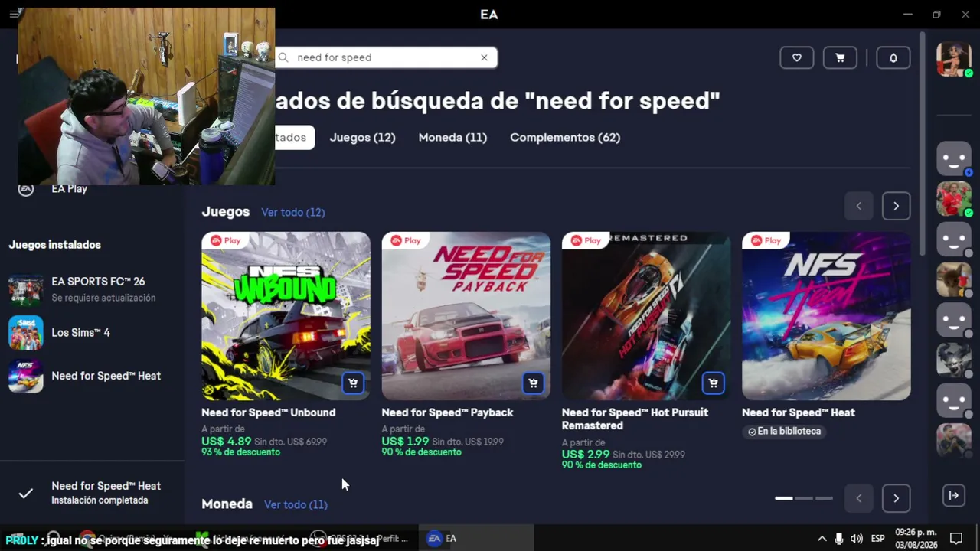
Task: Show the previous page of Juegos results
Action: [858, 206]
